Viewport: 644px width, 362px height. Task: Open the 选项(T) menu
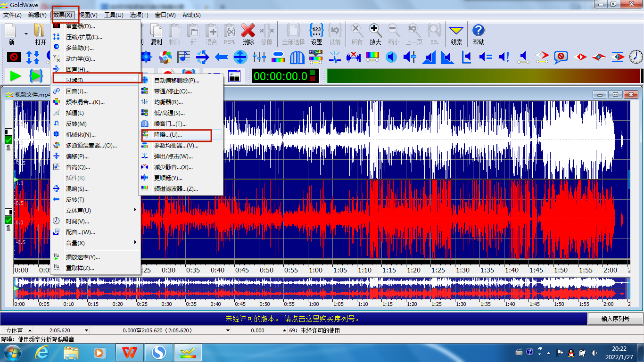coord(139,15)
